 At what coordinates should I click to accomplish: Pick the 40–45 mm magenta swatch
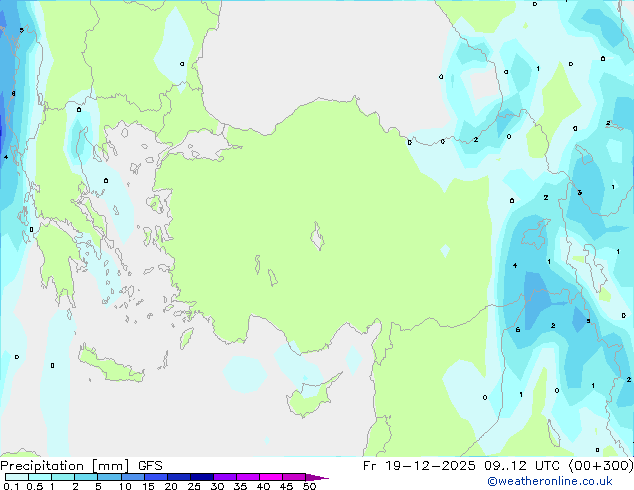tap(271, 477)
